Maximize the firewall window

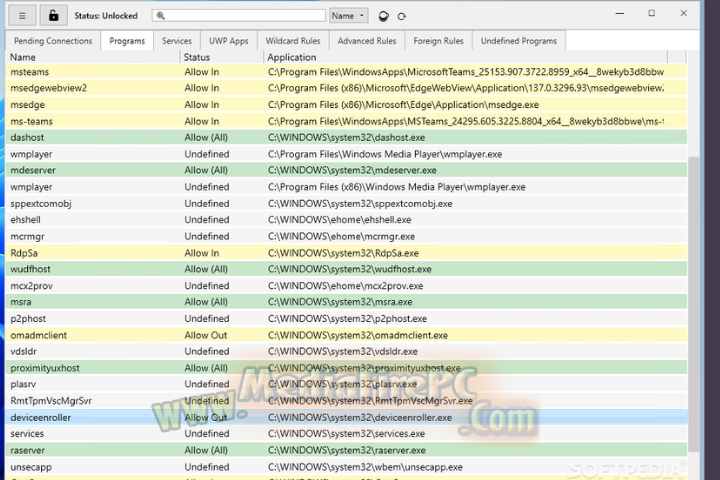click(652, 14)
